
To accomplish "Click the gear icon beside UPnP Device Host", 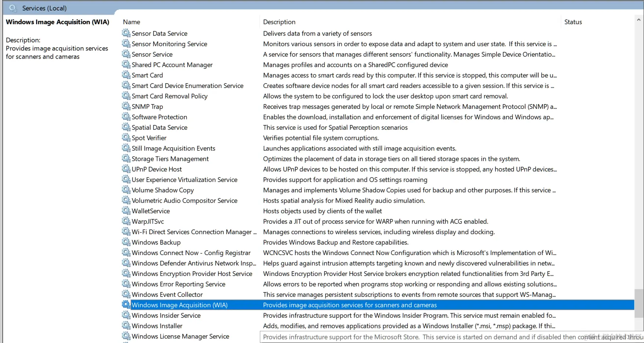I will 126,169.
